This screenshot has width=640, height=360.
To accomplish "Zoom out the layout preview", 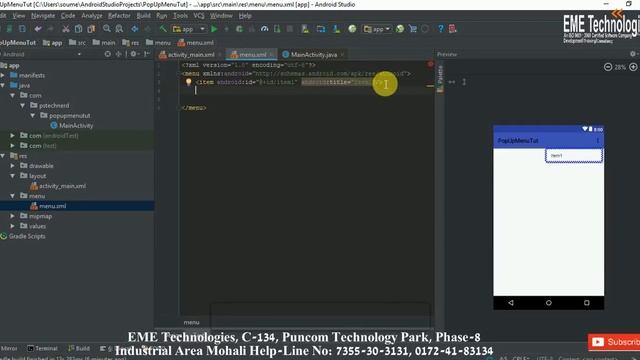I will [608, 67].
